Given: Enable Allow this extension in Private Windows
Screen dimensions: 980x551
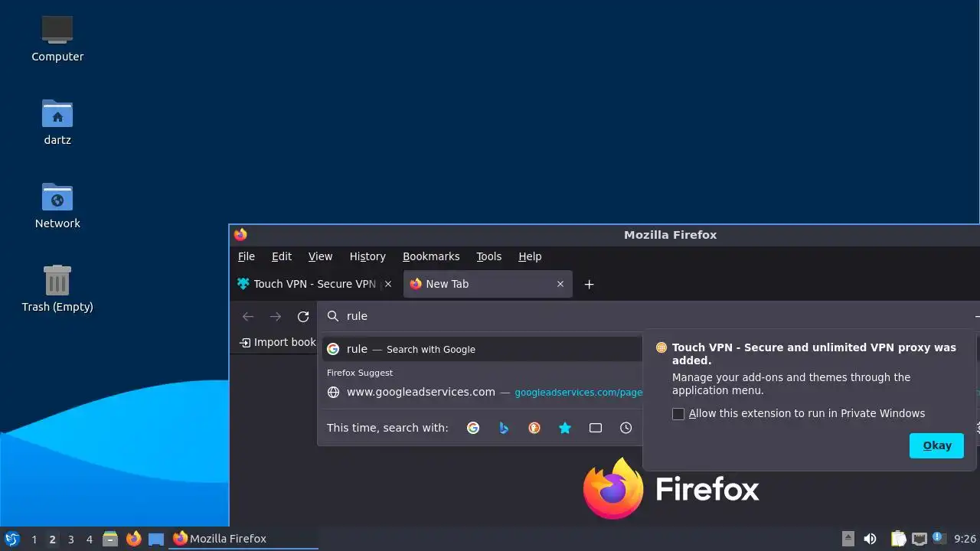Looking at the screenshot, I should pos(678,414).
